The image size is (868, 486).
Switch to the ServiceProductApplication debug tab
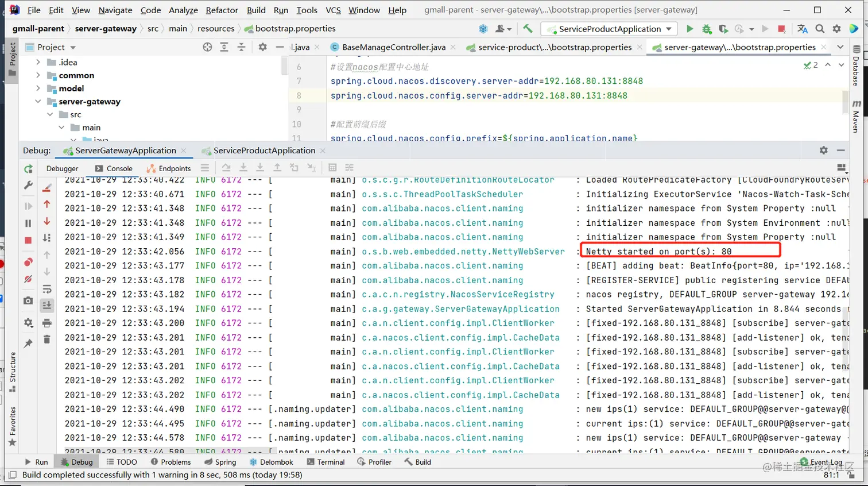pos(264,151)
